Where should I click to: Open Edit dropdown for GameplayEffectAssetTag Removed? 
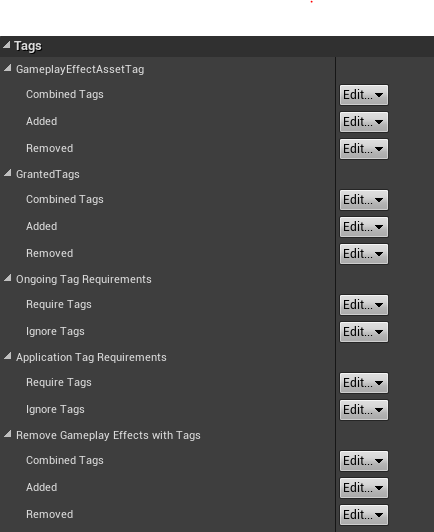363,149
